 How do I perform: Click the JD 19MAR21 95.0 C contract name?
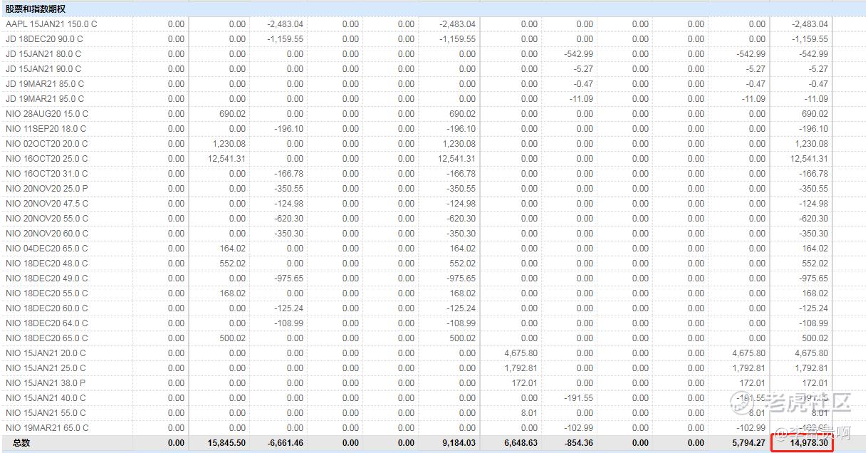[x=45, y=99]
